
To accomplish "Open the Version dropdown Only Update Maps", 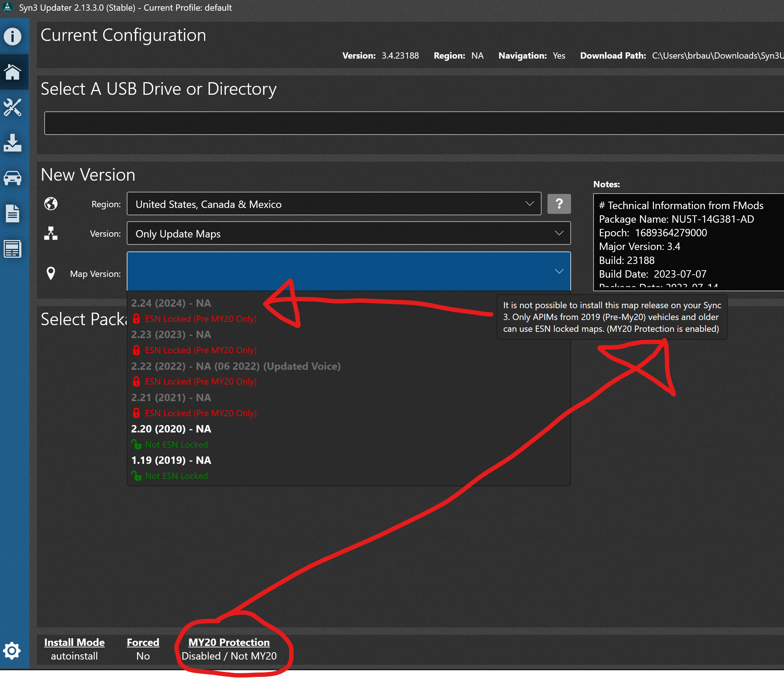I will click(x=349, y=233).
